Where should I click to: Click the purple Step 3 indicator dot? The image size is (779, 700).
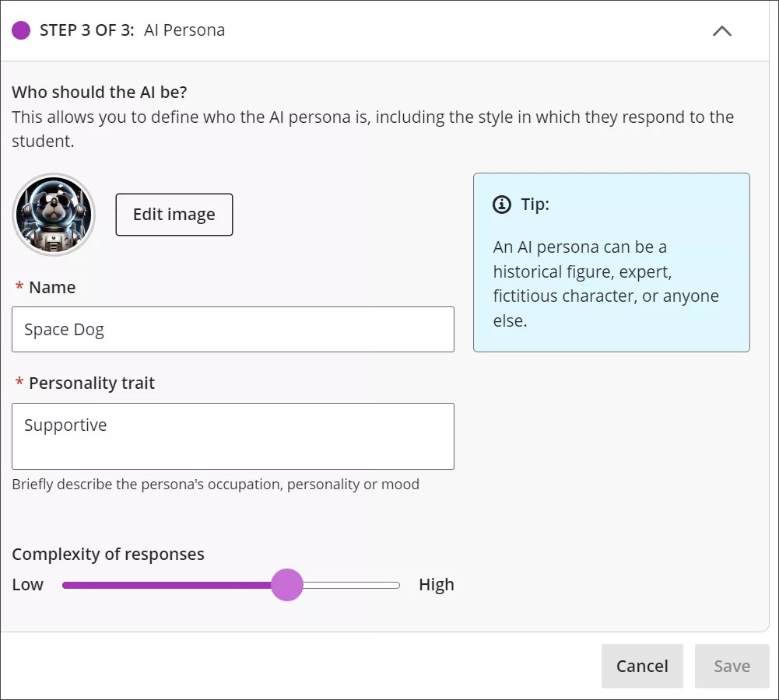point(21,30)
